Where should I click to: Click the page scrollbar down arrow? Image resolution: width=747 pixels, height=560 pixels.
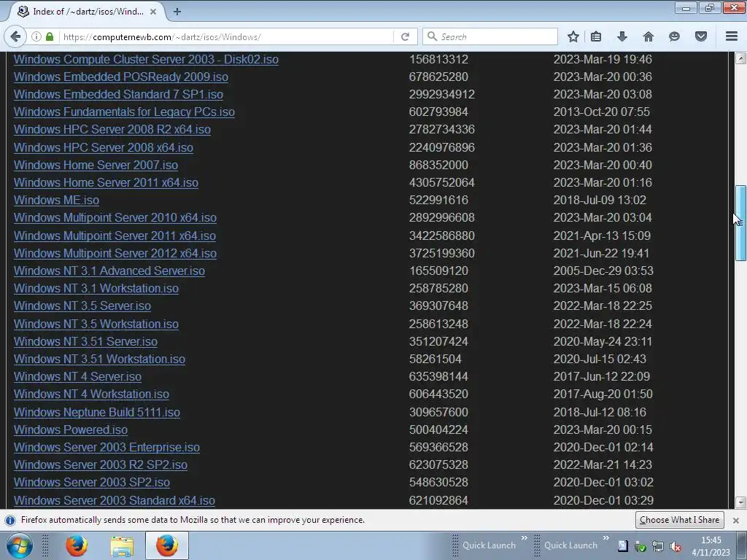(740, 502)
